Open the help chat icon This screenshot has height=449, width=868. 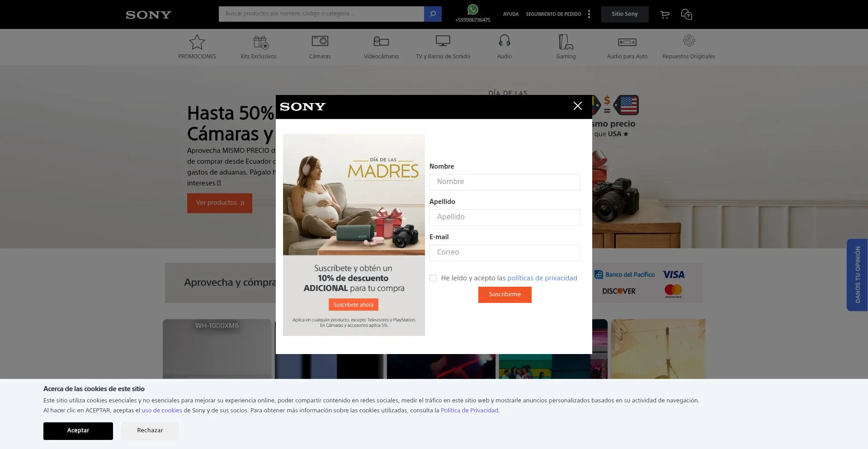click(x=686, y=14)
